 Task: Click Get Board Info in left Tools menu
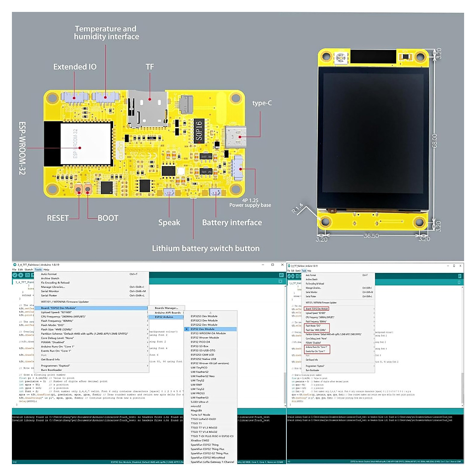(x=92, y=359)
